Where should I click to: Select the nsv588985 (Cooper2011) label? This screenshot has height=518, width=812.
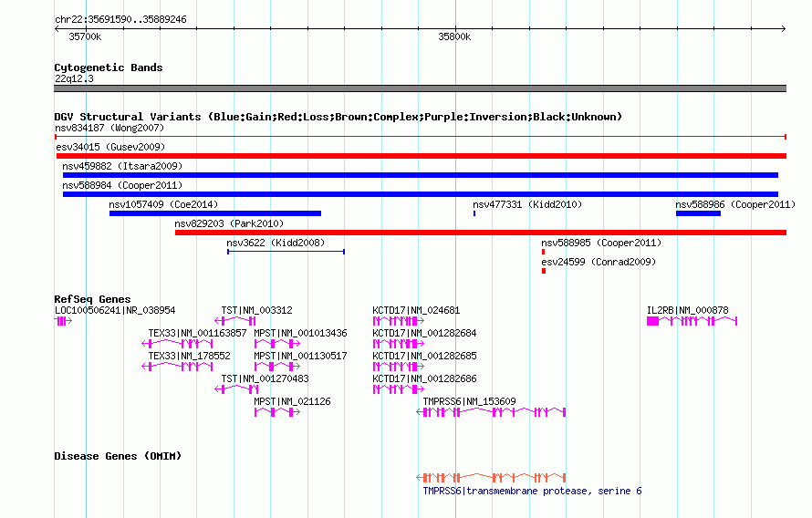point(601,243)
